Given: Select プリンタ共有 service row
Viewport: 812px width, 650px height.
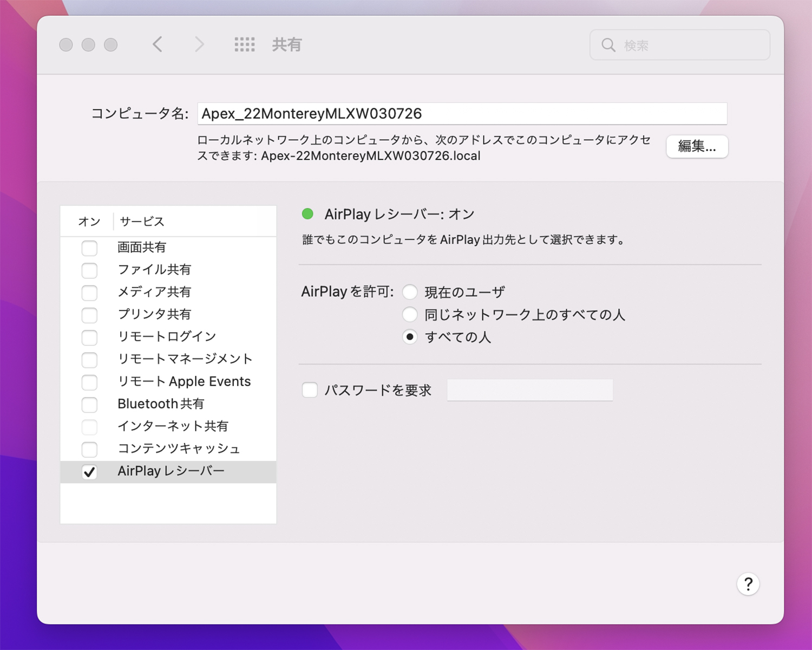Looking at the screenshot, I should point(168,314).
